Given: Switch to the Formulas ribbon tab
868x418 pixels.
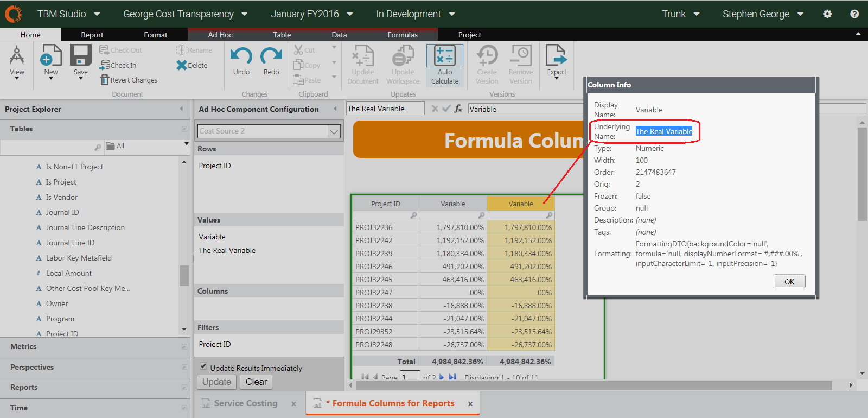Looking at the screenshot, I should [403, 35].
